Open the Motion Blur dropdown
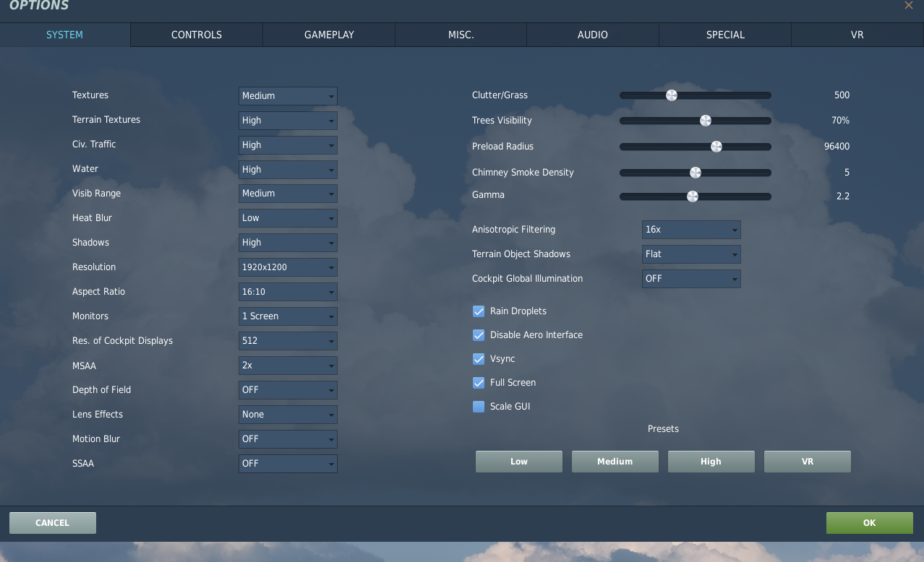Viewport: 924px width, 562px height. click(288, 439)
